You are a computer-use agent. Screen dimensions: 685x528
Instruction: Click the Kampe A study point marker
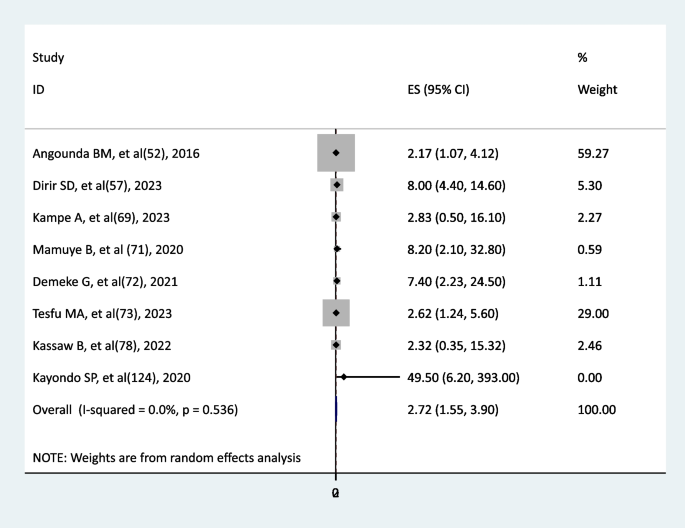[x=336, y=216]
